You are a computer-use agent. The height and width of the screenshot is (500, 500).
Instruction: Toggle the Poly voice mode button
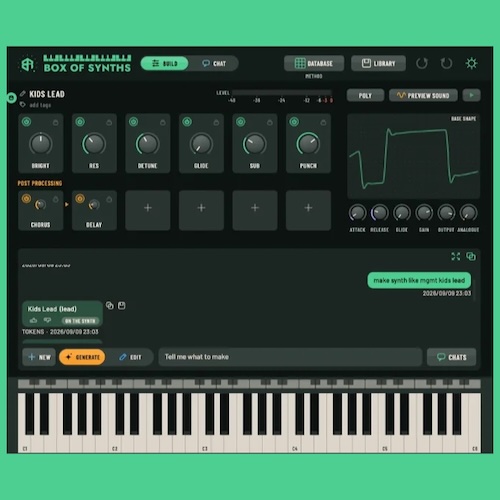coord(365,96)
